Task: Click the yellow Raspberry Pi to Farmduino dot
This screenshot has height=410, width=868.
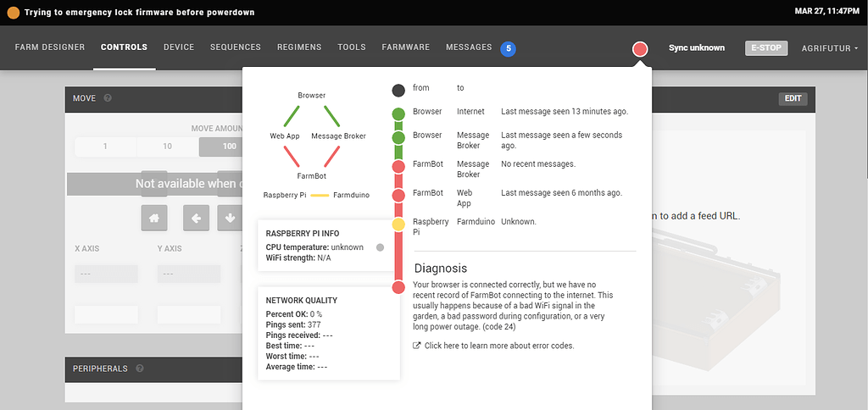Action: [398, 224]
